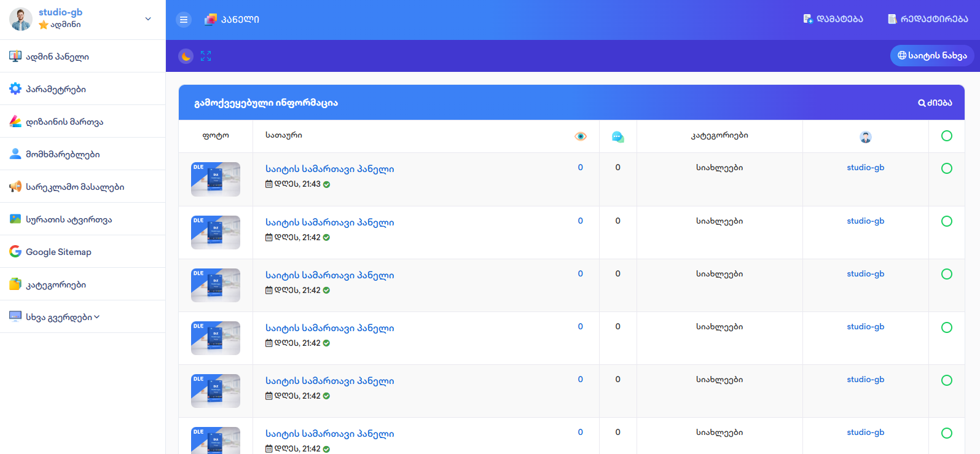Expand the studio-gb user profile dropdown
This screenshot has height=454, width=980.
click(147, 19)
